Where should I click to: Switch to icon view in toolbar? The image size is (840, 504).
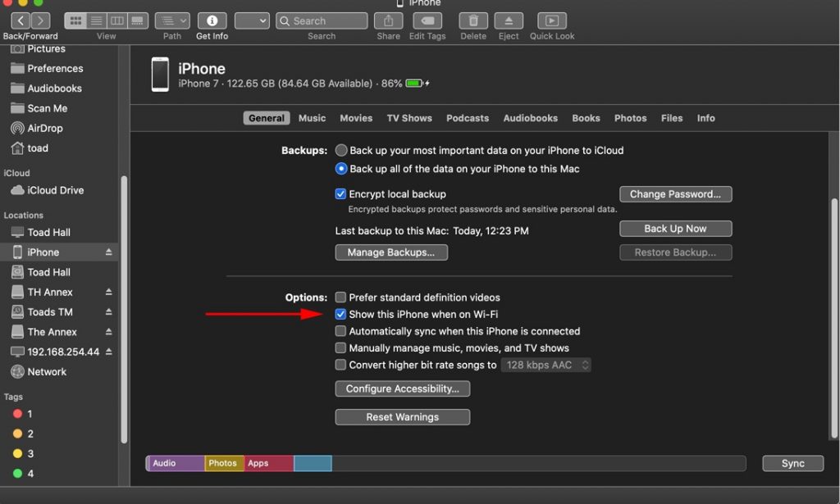coord(76,20)
